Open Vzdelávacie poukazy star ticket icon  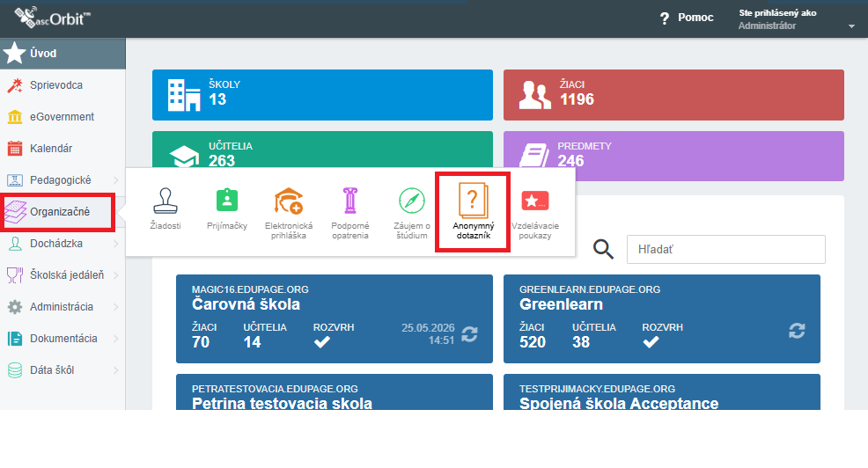[534, 201]
